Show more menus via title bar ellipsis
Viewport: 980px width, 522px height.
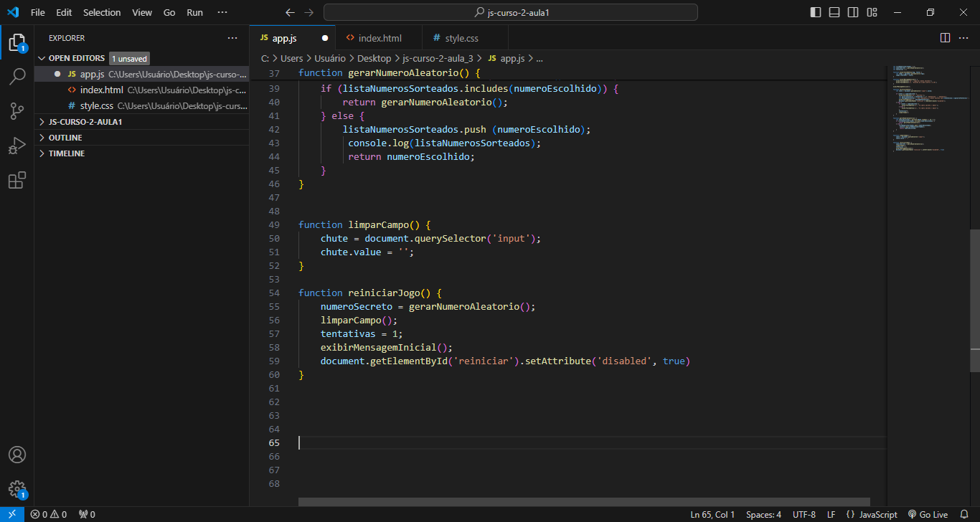point(222,12)
